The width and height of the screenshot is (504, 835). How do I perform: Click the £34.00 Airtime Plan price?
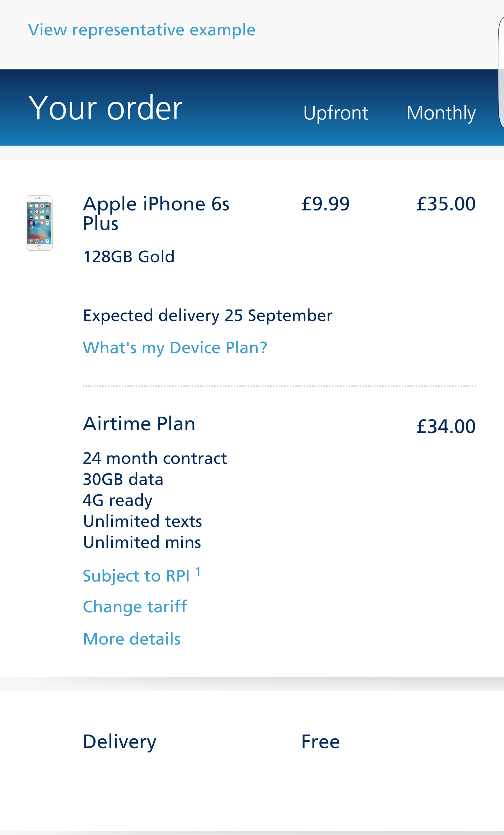tap(446, 426)
